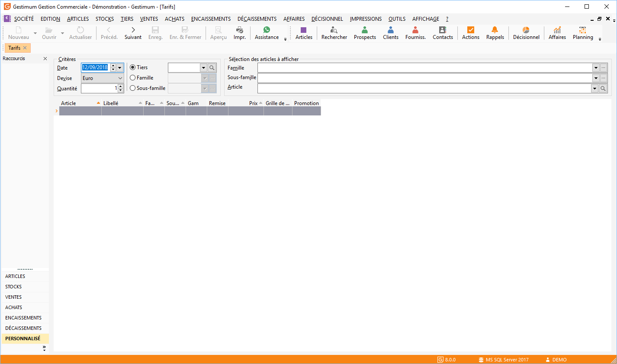Sort by Libellé column header
Viewport: 617px width, 364px height.
[122, 103]
